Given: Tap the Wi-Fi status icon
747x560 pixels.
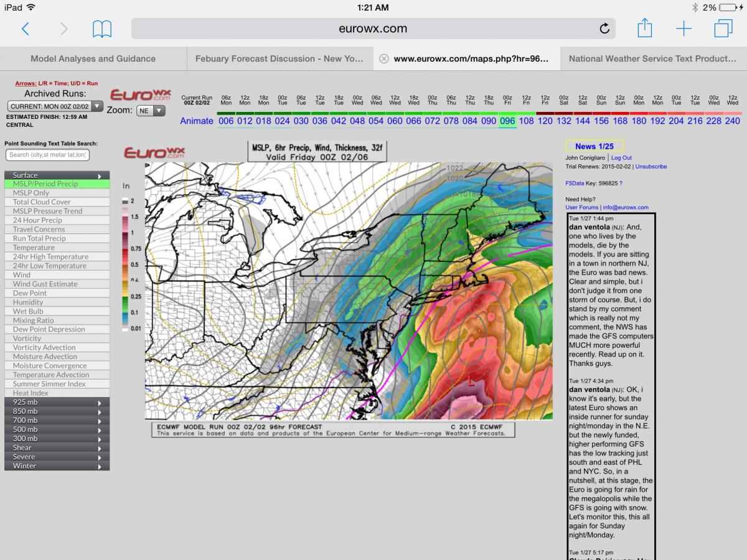Looking at the screenshot, I should (31, 7).
